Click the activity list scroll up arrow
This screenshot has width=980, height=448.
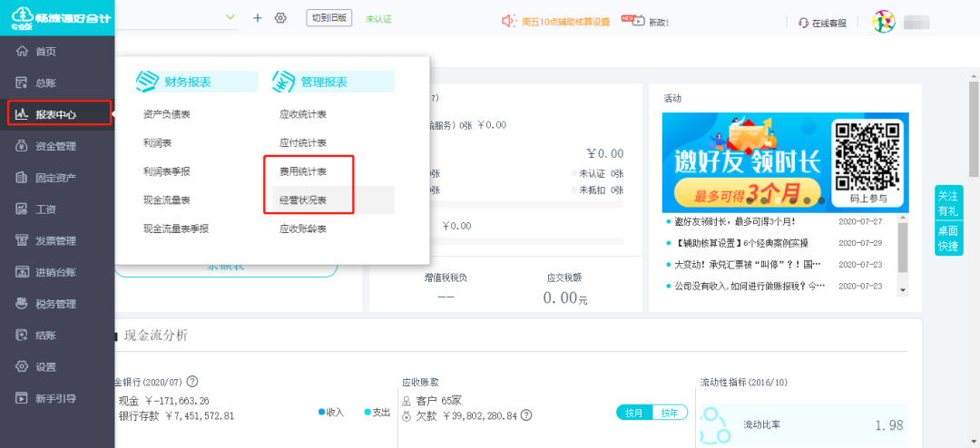pyautogui.click(x=903, y=218)
